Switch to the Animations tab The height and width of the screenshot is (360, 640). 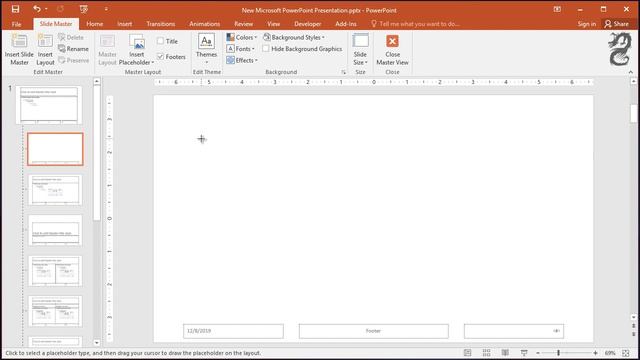coord(204,24)
